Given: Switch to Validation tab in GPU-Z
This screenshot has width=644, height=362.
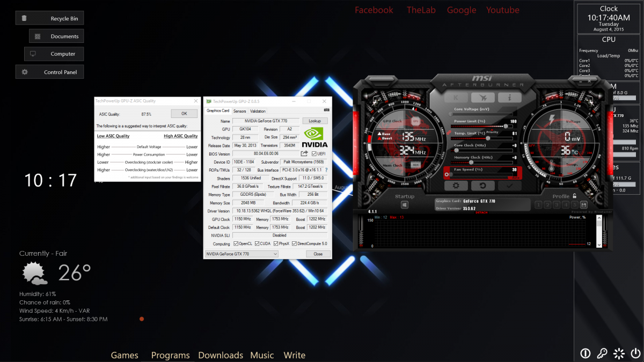Looking at the screenshot, I should pos(258,111).
